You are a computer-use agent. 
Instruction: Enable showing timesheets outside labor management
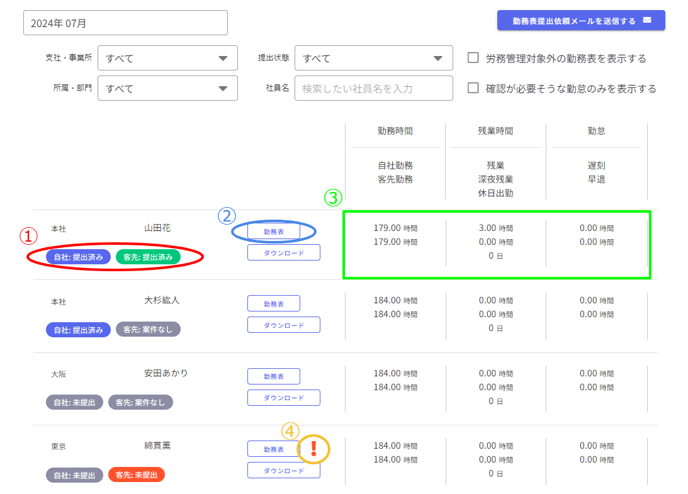[x=474, y=58]
